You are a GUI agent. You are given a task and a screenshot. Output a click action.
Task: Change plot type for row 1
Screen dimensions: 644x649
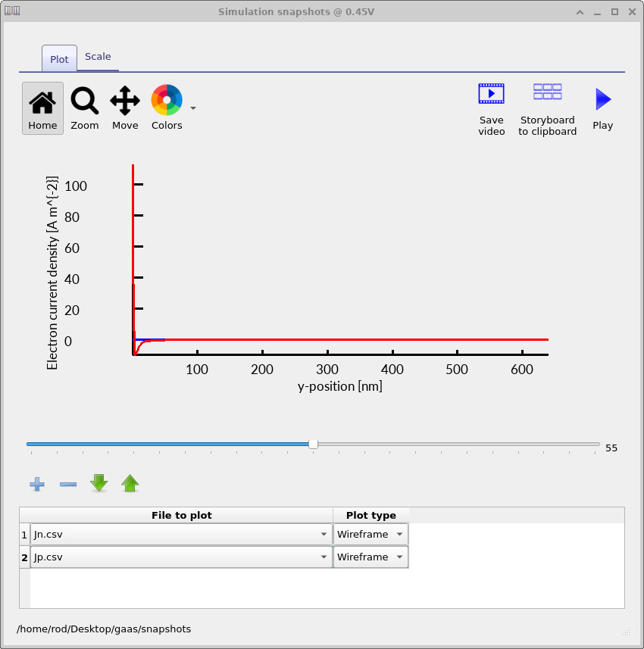(371, 535)
